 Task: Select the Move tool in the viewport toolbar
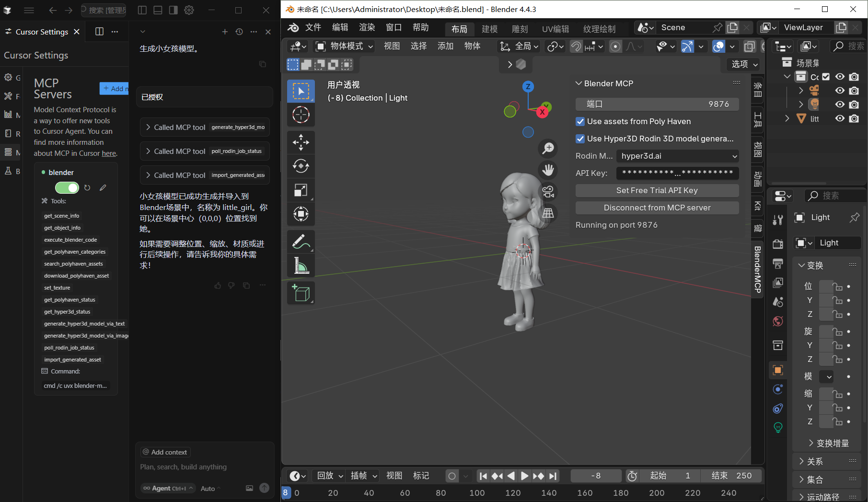tap(301, 142)
